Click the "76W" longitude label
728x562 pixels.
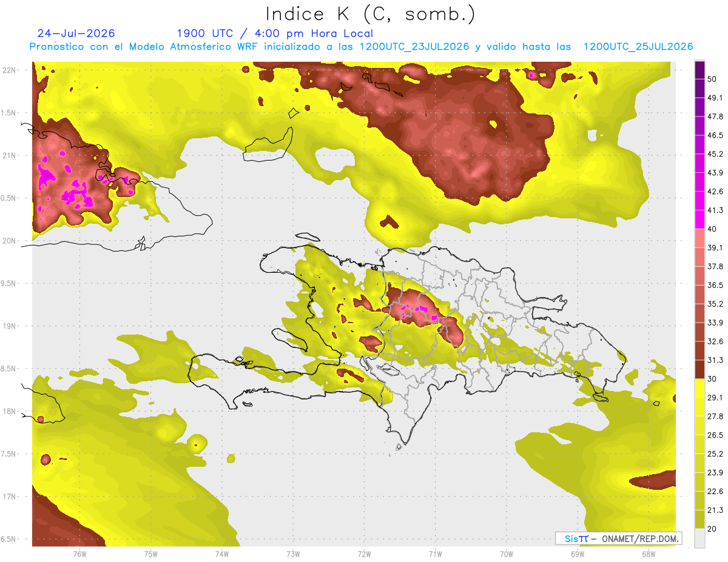point(79,554)
